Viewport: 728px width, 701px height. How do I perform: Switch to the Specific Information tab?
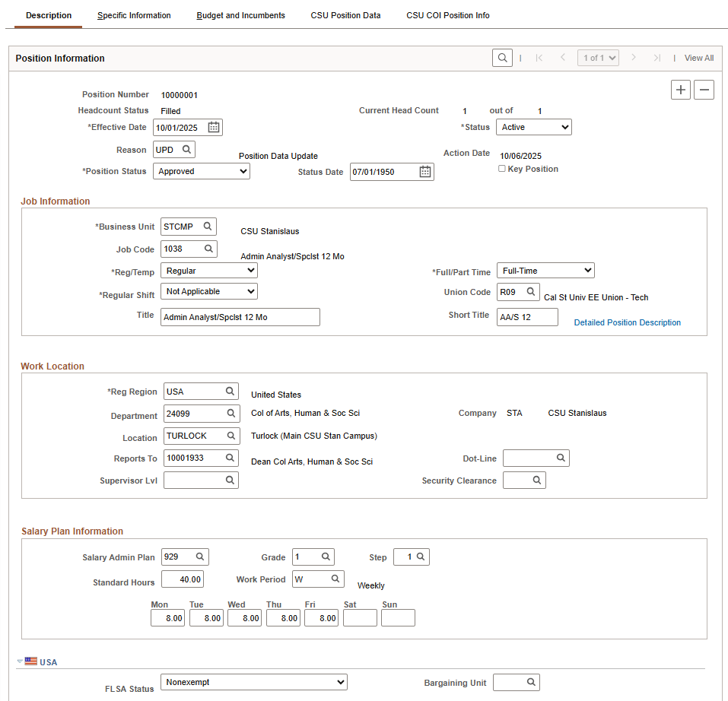point(134,15)
